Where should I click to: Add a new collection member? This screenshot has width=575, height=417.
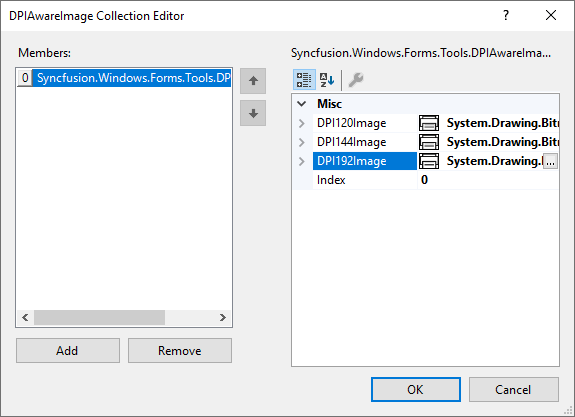pos(68,351)
